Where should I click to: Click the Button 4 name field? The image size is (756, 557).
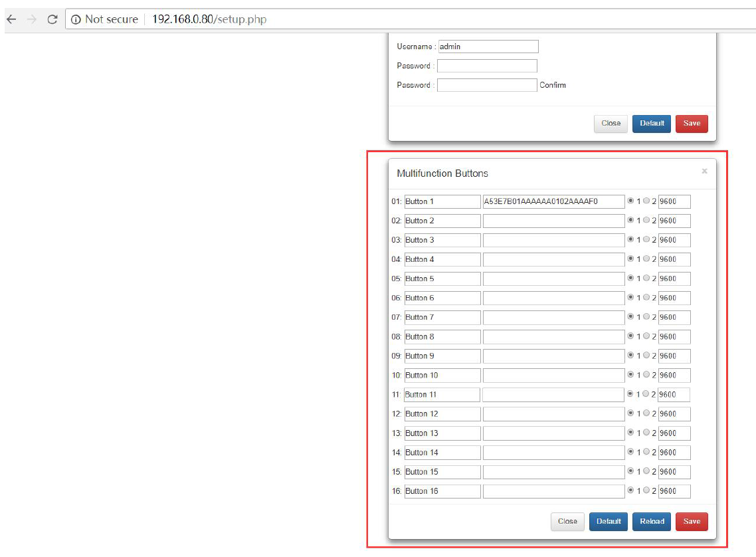click(442, 259)
